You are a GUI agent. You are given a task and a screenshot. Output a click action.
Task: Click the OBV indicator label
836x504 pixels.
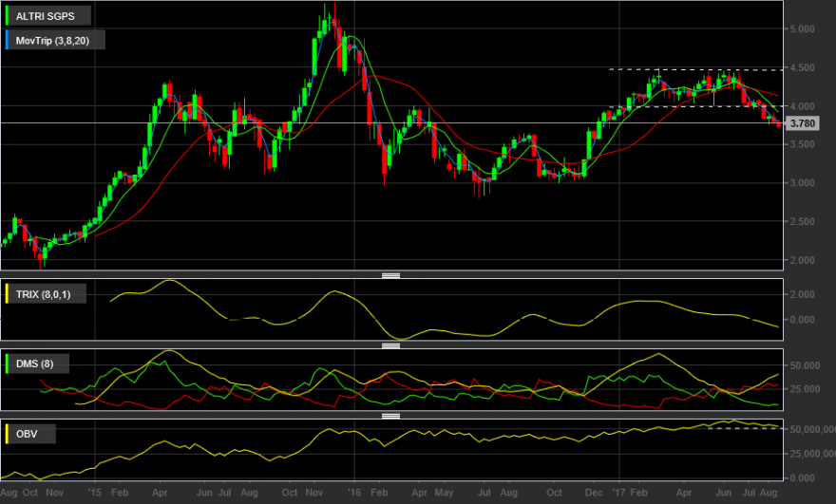[x=27, y=434]
